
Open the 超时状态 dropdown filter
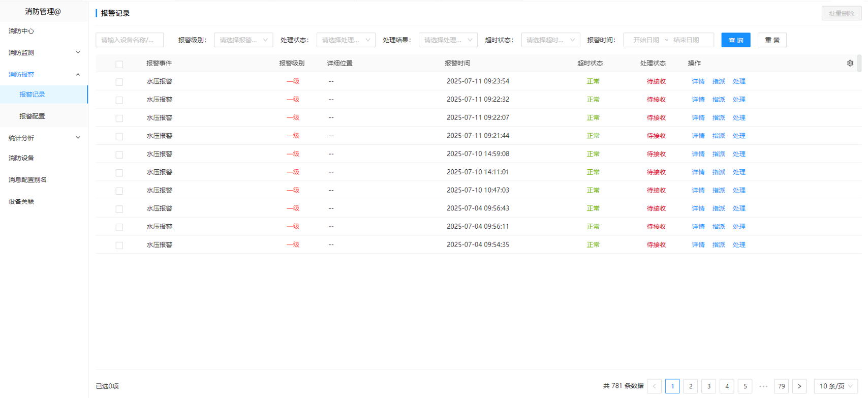click(550, 40)
